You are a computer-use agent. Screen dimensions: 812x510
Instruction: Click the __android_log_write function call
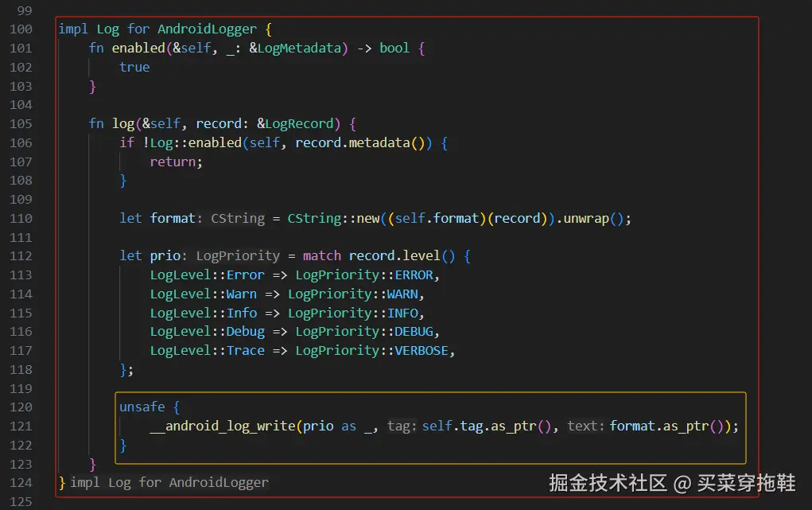click(223, 426)
